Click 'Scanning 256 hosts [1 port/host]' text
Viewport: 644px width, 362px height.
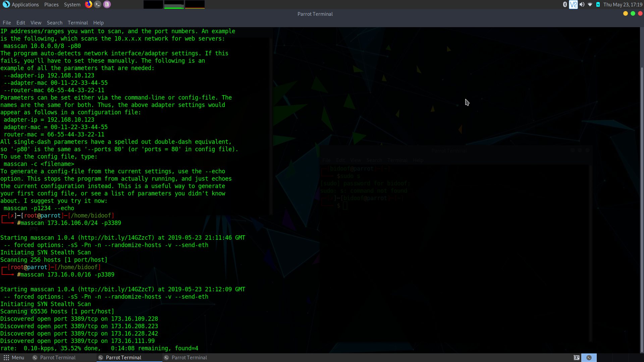pos(54,260)
